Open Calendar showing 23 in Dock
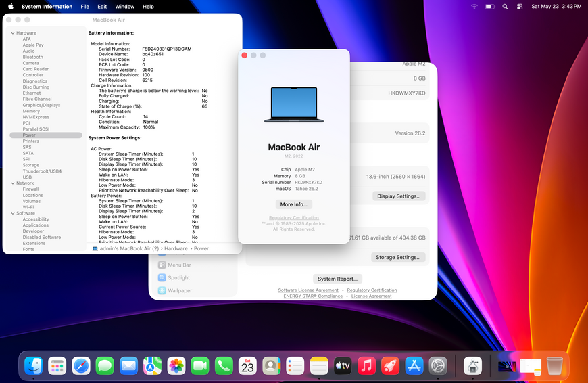 (x=247, y=365)
